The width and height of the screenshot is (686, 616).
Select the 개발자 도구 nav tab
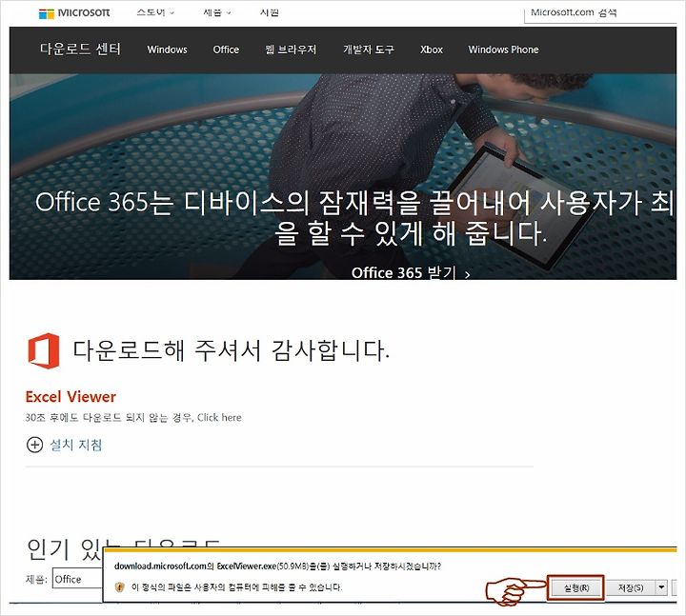click(x=369, y=50)
